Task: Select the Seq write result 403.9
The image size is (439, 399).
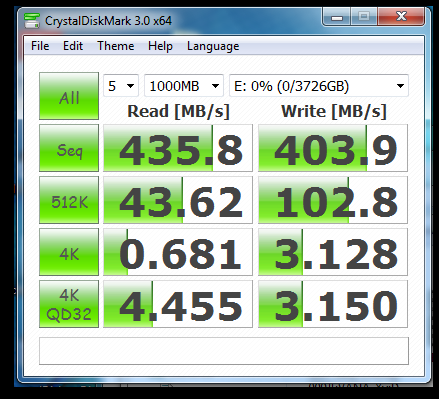Action: tap(333, 148)
